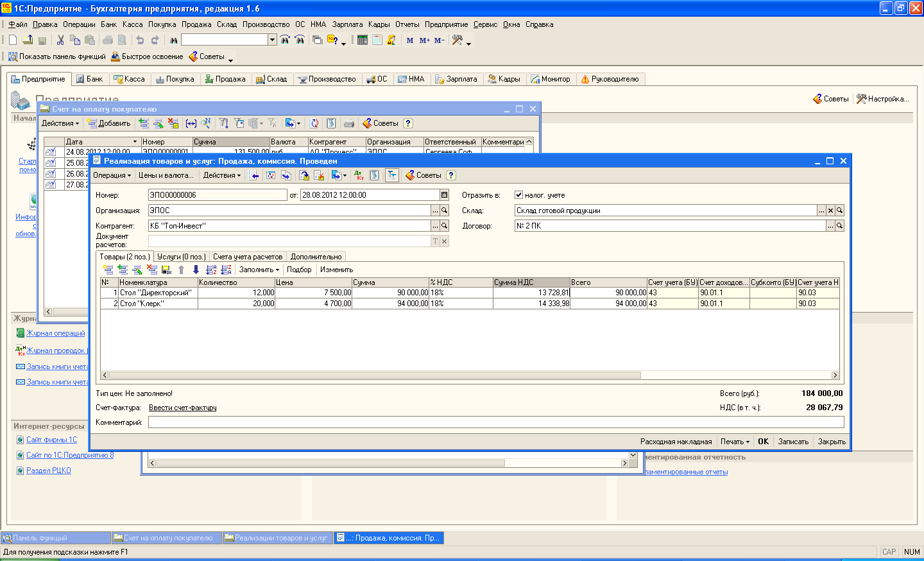This screenshot has height=561, width=924.
Task: Click the horizontal scrollbar of the Товары table
Action: (471, 375)
